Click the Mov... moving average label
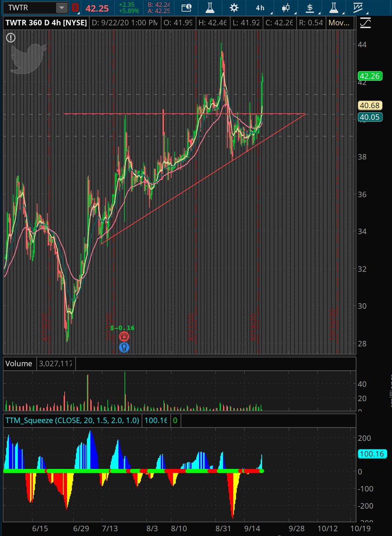The height and width of the screenshot is (536, 392). pos(340,22)
